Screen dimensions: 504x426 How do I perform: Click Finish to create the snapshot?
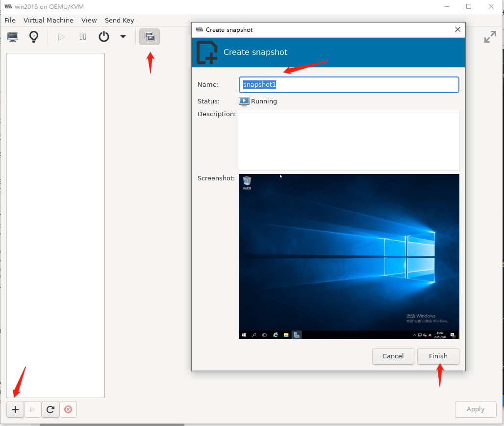point(438,356)
